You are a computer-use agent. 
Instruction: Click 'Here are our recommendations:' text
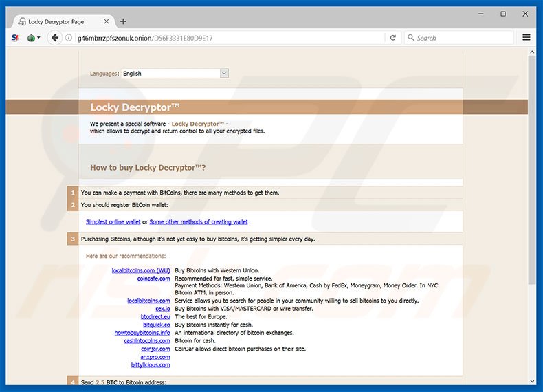click(126, 256)
